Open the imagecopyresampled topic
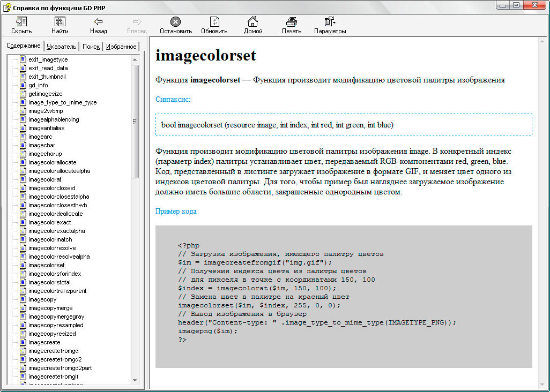Viewport: 550px width, 392px height. coord(56,325)
